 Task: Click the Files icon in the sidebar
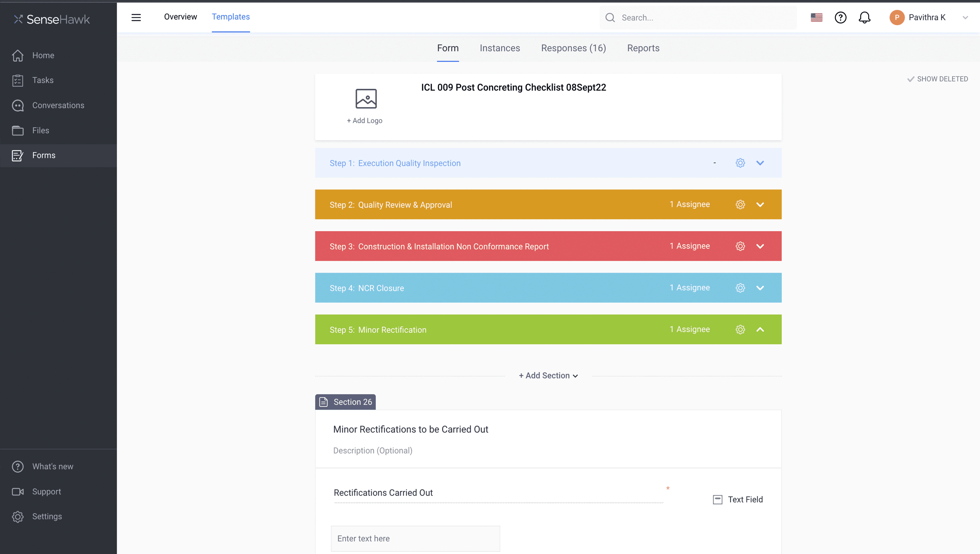pyautogui.click(x=18, y=130)
